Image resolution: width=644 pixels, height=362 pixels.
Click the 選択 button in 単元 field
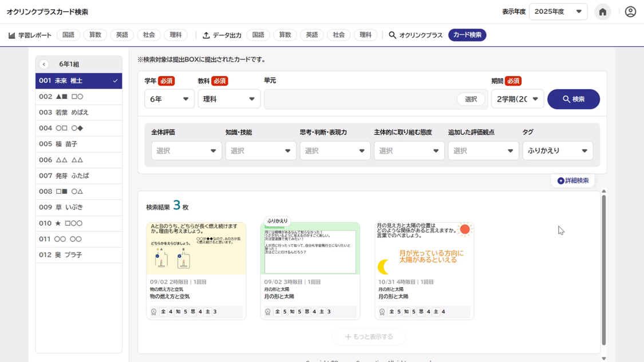471,100
